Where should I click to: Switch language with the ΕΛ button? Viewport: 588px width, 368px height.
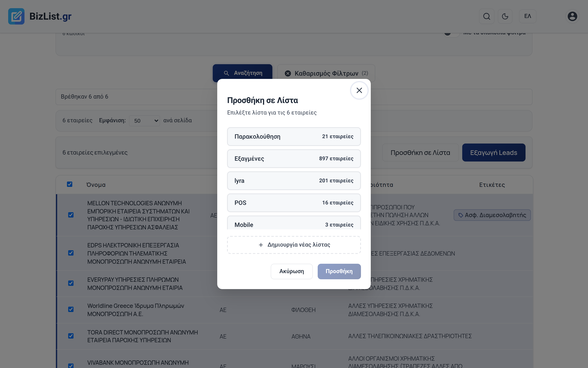[x=528, y=16]
